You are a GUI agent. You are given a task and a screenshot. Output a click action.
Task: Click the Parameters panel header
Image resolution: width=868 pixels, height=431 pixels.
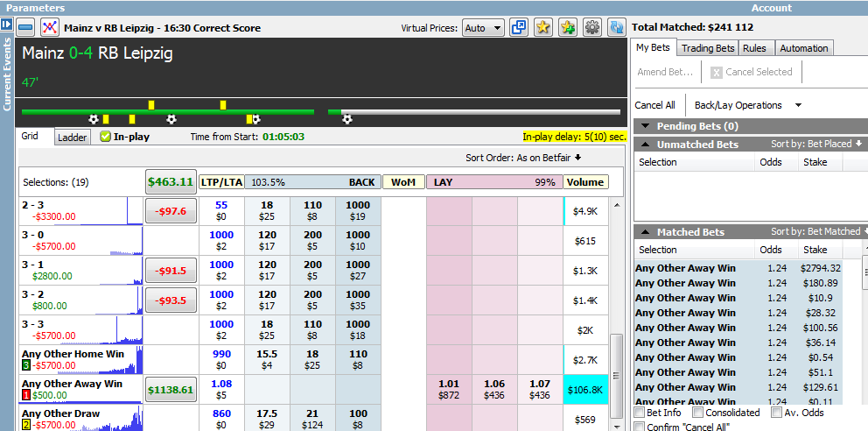tap(35, 8)
